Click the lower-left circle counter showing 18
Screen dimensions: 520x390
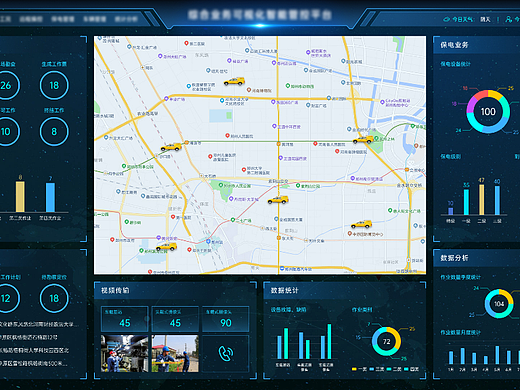coord(54,298)
